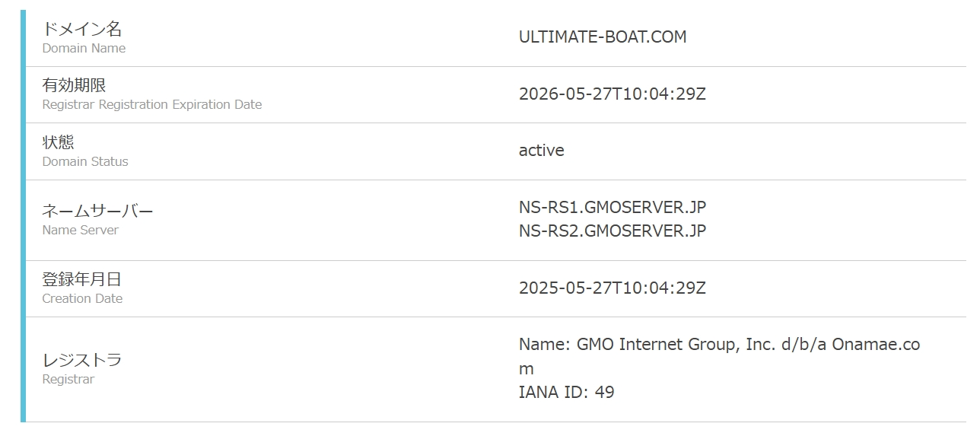Click the レジストラ heading label

click(x=81, y=360)
